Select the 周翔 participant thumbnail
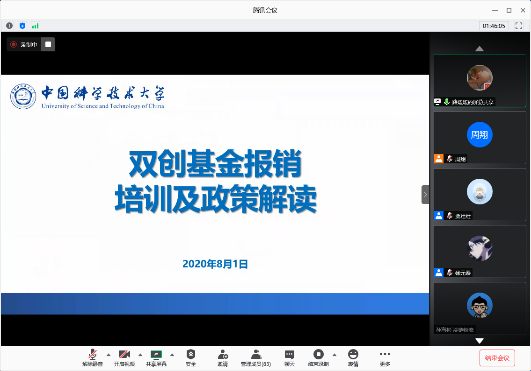The height and width of the screenshot is (371, 531). [480, 138]
